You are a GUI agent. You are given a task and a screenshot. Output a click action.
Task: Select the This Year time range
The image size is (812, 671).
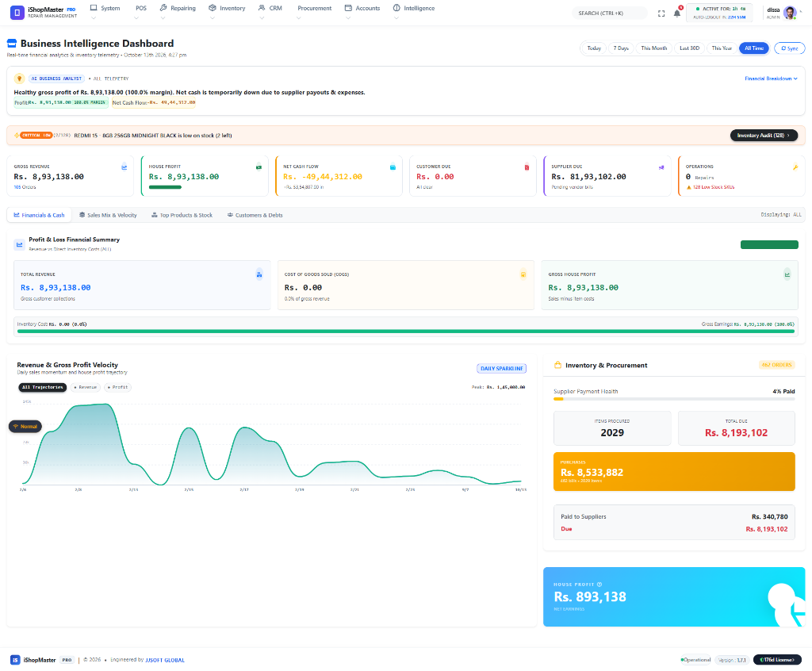point(722,48)
